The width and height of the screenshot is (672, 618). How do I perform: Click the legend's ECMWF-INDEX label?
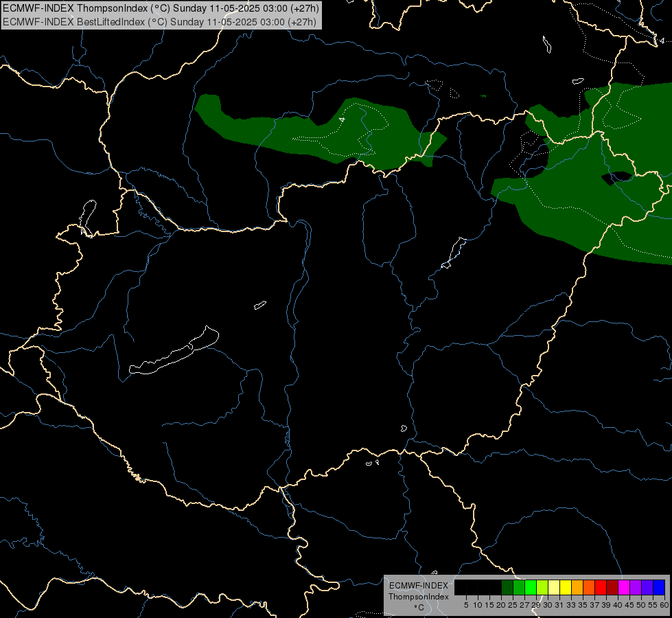click(x=418, y=586)
